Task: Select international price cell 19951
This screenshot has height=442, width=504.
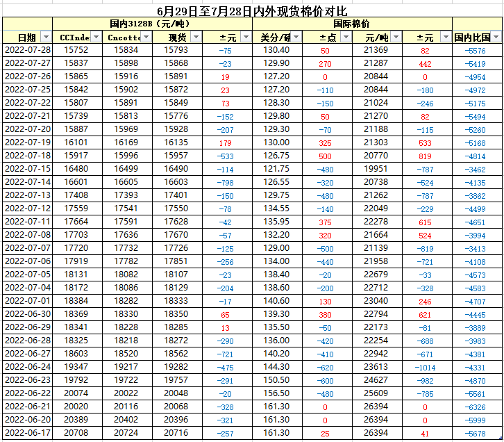Action: (378, 169)
